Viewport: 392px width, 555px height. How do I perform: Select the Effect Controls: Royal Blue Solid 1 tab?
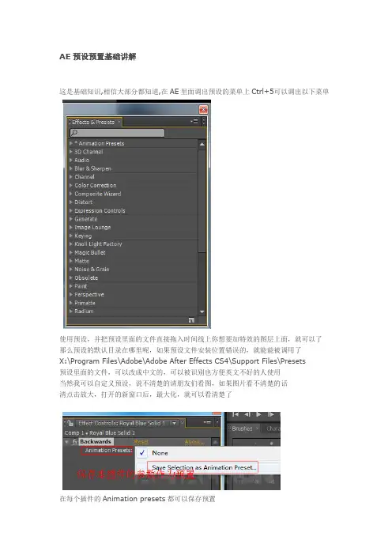click(x=122, y=423)
